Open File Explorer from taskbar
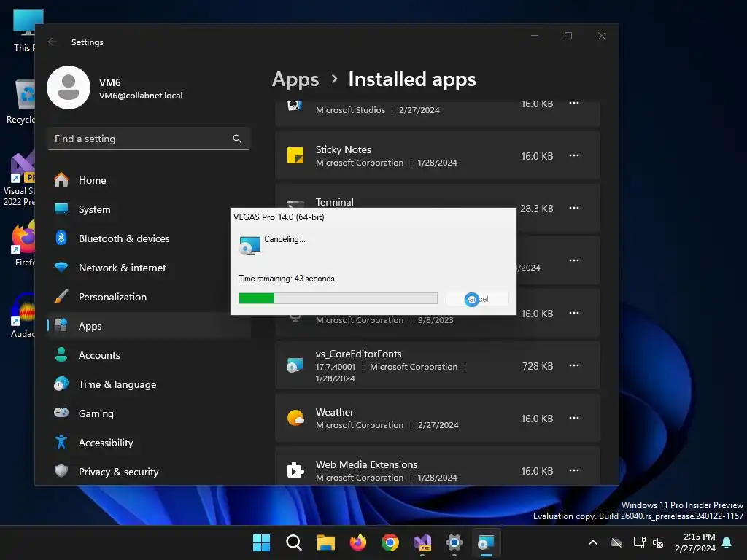Image resolution: width=747 pixels, height=560 pixels. 326,542
